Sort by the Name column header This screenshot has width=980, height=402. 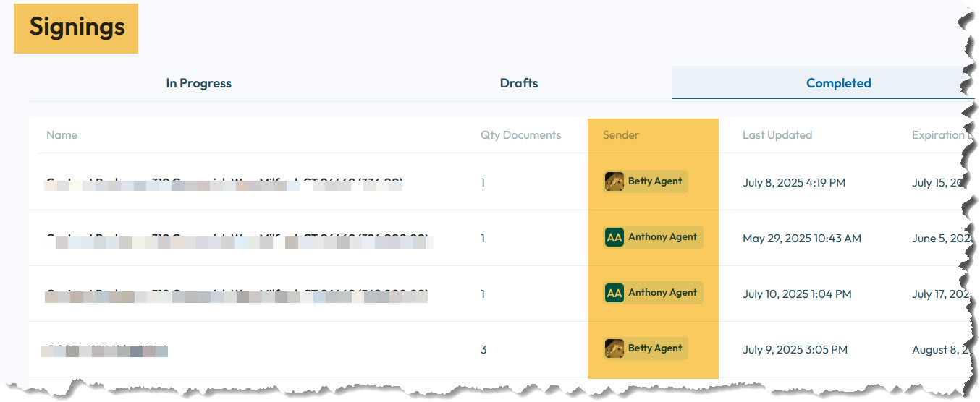tap(62, 135)
